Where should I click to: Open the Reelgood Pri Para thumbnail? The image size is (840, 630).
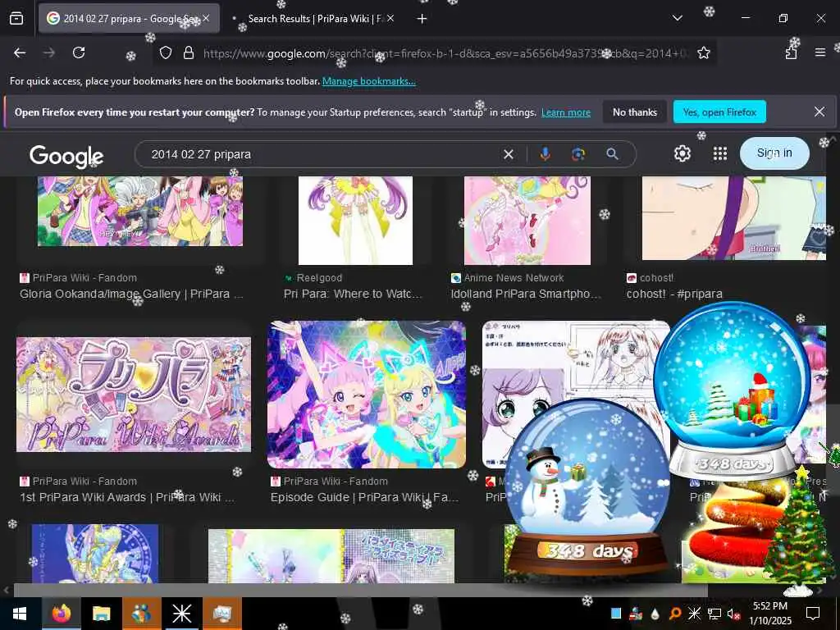355,220
